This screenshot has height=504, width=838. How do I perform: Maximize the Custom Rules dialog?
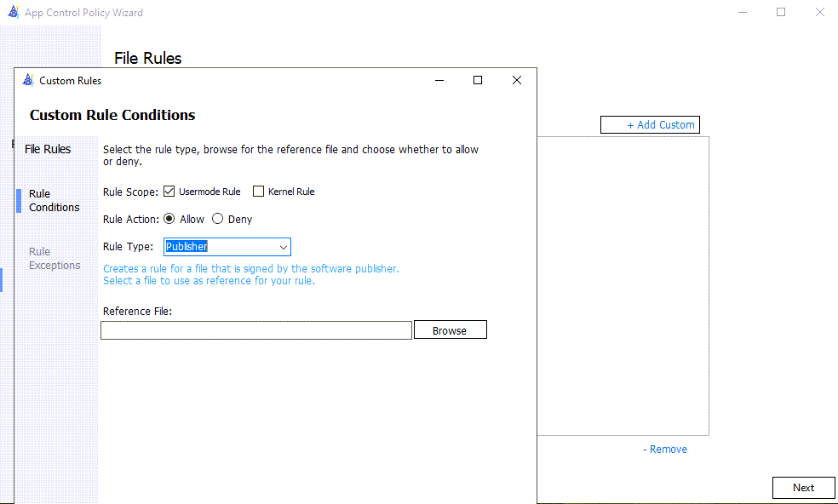pos(477,80)
